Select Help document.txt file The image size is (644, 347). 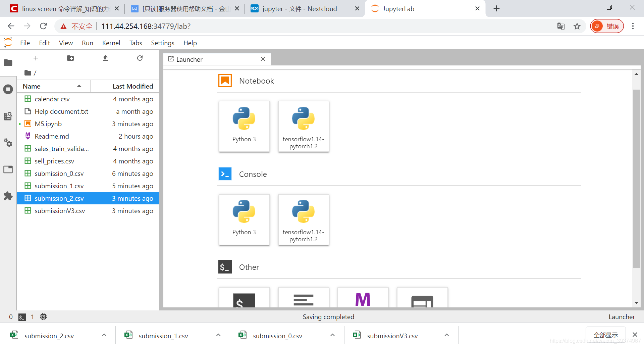point(88,111)
